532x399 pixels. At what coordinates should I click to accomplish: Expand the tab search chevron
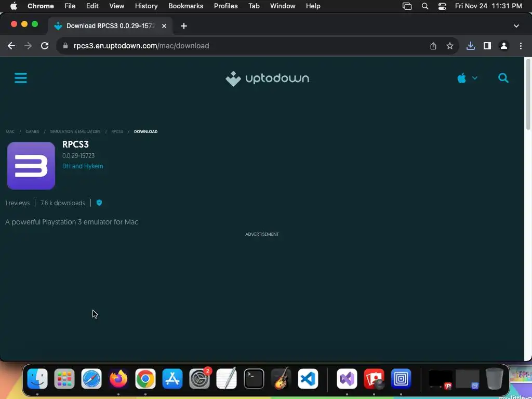click(516, 26)
